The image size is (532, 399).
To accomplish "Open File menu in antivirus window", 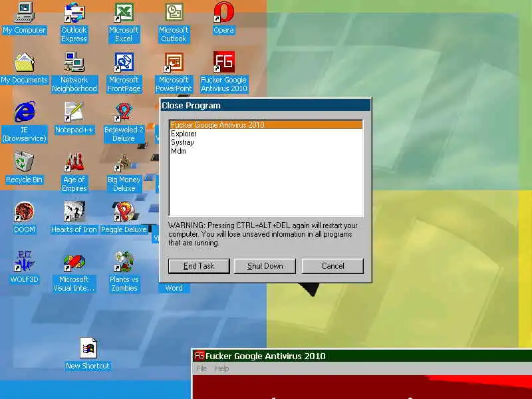I will (201, 368).
